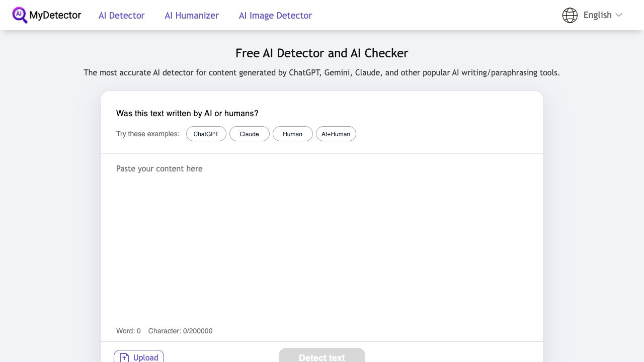Click the Upload file icon
The image size is (644, 362).
[x=124, y=357]
